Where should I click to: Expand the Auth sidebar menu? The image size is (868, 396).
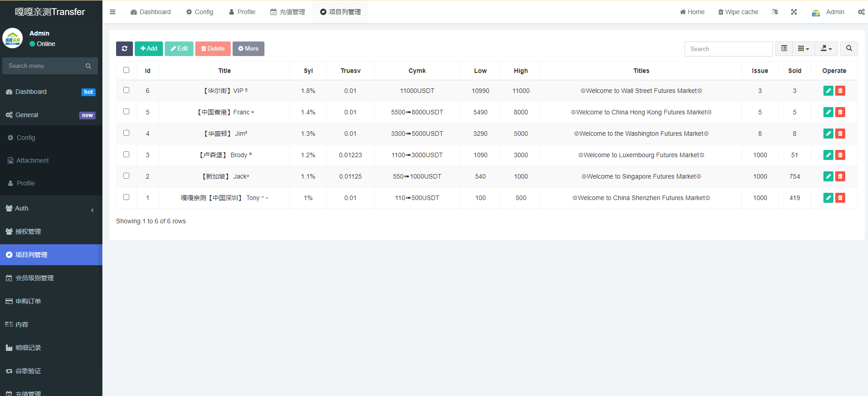[x=51, y=208]
